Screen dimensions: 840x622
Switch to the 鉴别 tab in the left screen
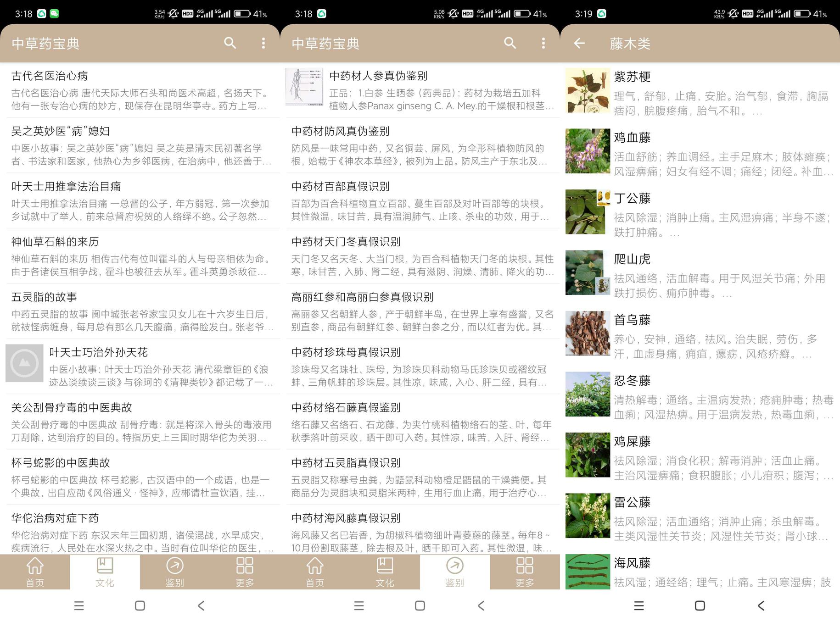174,572
